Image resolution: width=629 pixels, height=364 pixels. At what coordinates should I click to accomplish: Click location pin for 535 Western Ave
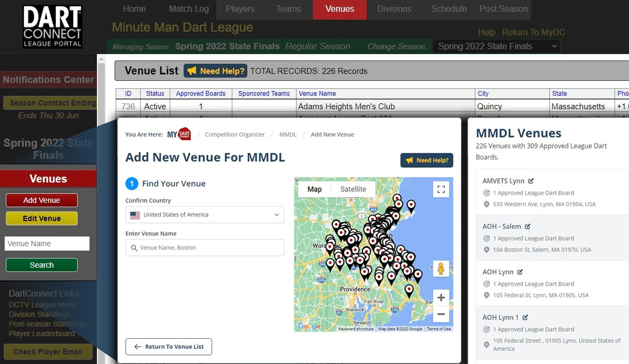pyautogui.click(x=487, y=204)
